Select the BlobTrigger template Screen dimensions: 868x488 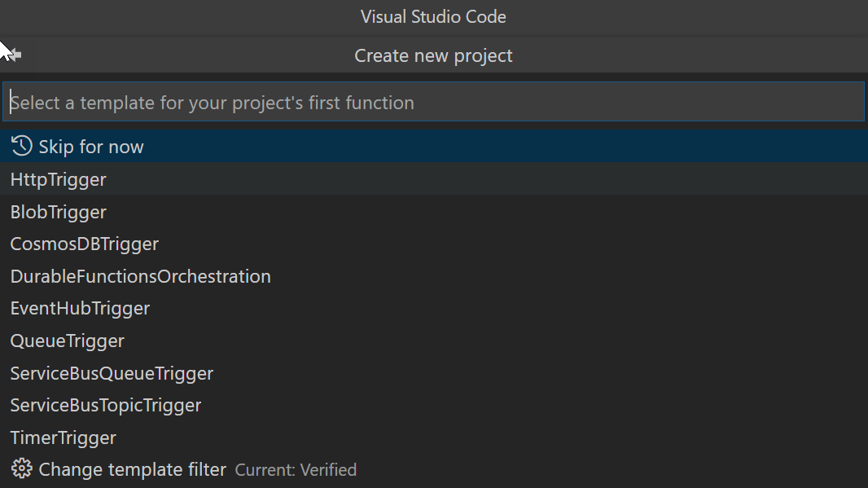[x=58, y=212]
